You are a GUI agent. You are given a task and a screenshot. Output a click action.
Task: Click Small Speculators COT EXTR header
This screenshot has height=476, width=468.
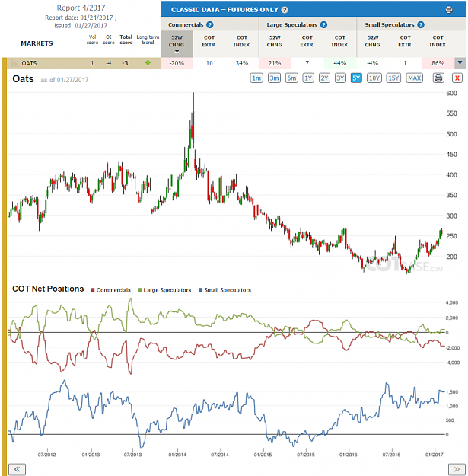[x=405, y=41]
